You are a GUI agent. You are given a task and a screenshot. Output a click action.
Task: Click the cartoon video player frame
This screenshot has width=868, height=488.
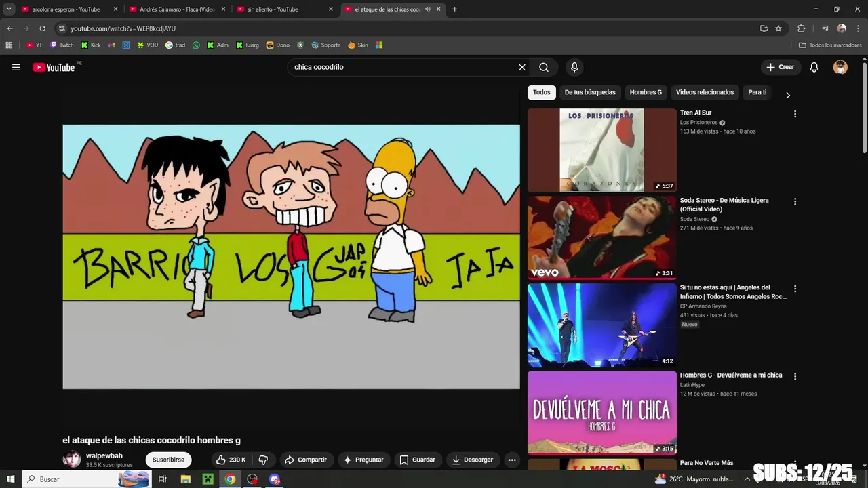292,257
